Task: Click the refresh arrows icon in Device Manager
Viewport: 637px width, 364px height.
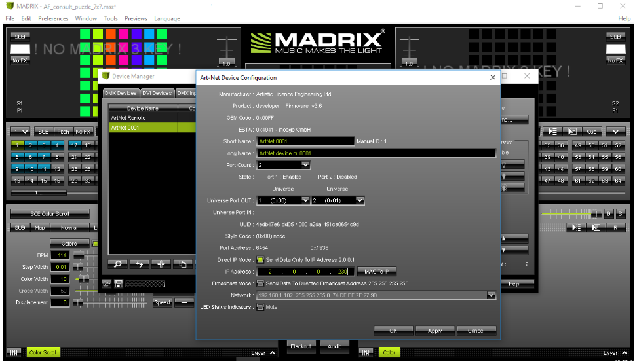Action: click(140, 264)
